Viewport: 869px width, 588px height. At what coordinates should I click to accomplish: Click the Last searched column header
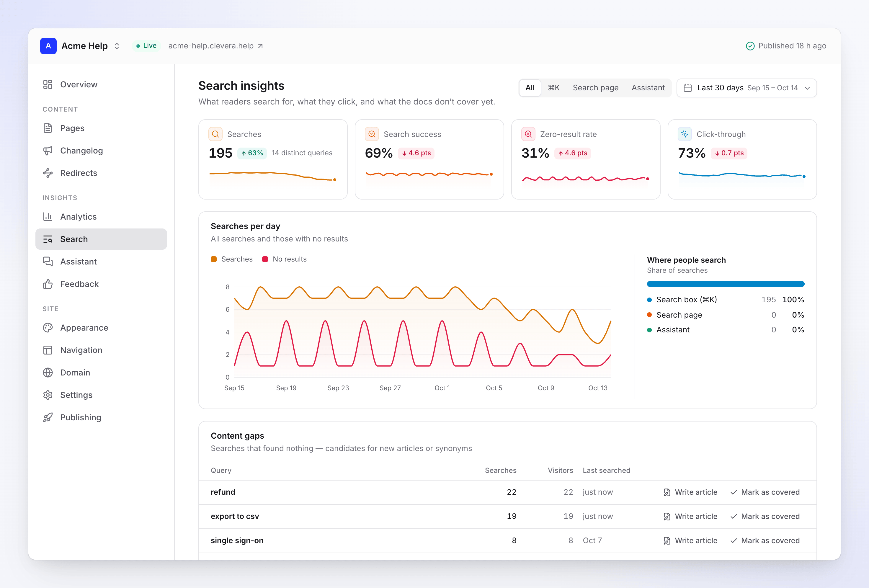[606, 471]
